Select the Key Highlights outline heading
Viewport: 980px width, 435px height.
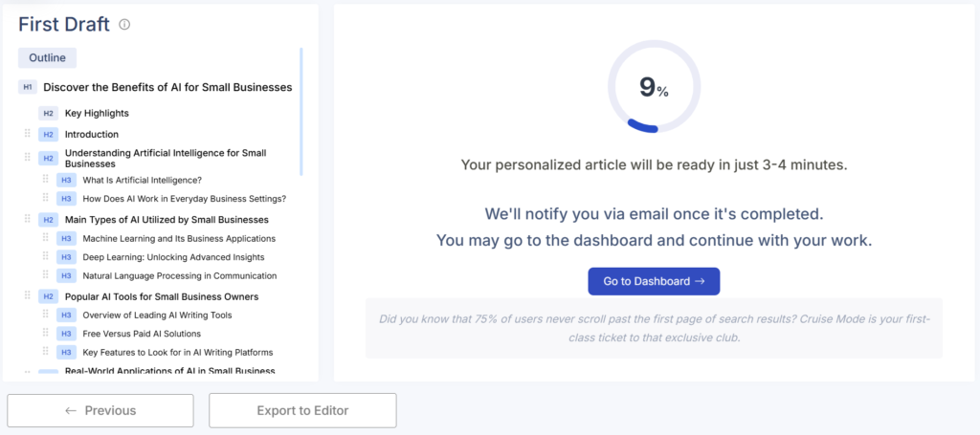pyautogui.click(x=97, y=113)
